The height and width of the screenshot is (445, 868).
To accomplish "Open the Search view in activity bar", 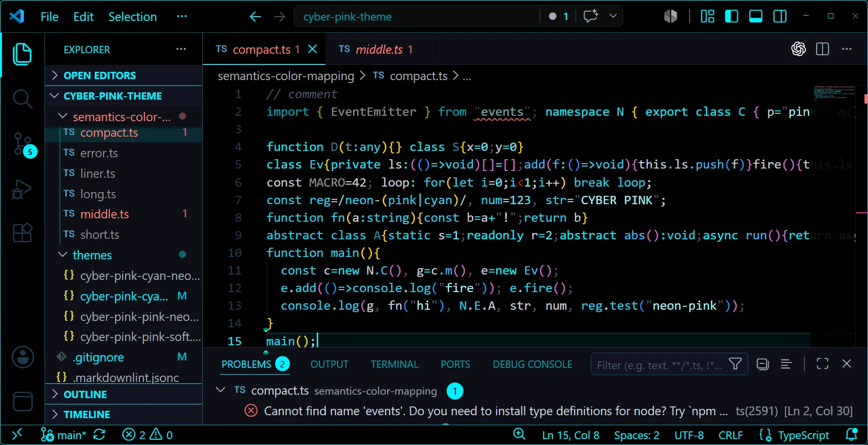I will pyautogui.click(x=22, y=99).
